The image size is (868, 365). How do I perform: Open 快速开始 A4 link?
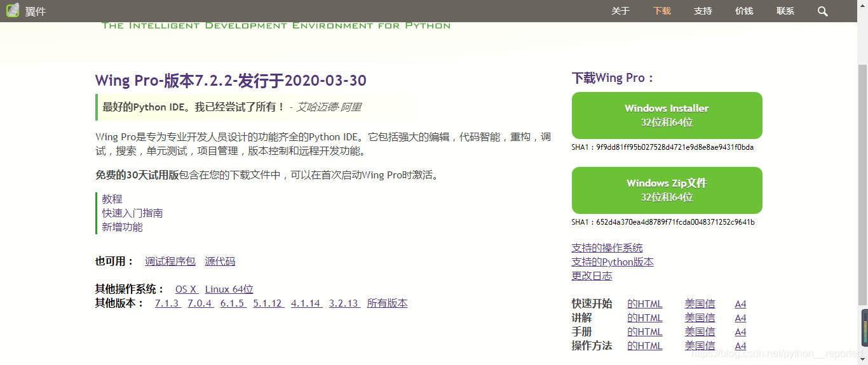(740, 304)
